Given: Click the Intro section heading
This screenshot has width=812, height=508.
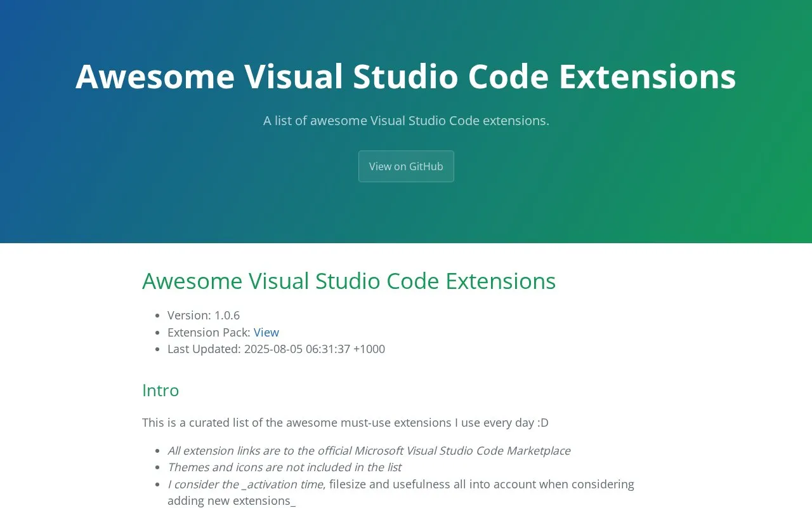Looking at the screenshot, I should (160, 390).
